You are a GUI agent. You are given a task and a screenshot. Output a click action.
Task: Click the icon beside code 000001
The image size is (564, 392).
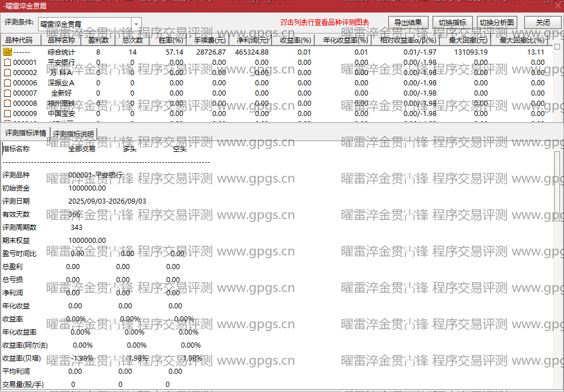pyautogui.click(x=7, y=62)
